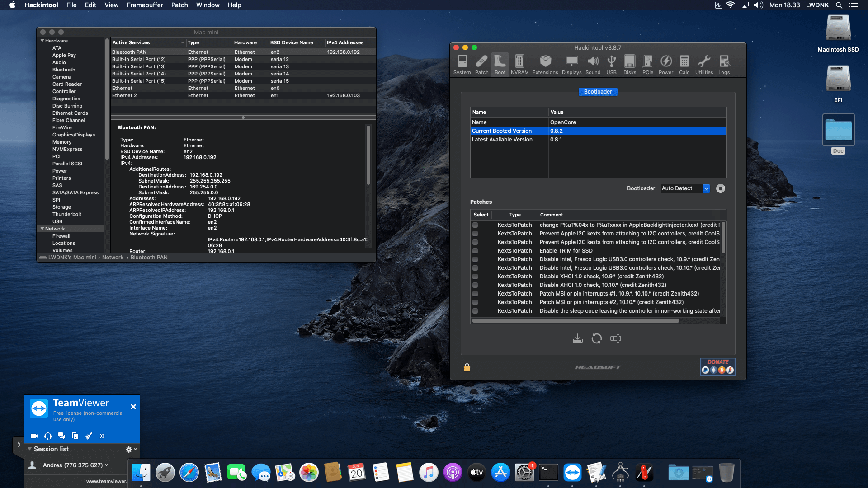Open the Bootloader Auto Detect dropdown

coord(685,188)
